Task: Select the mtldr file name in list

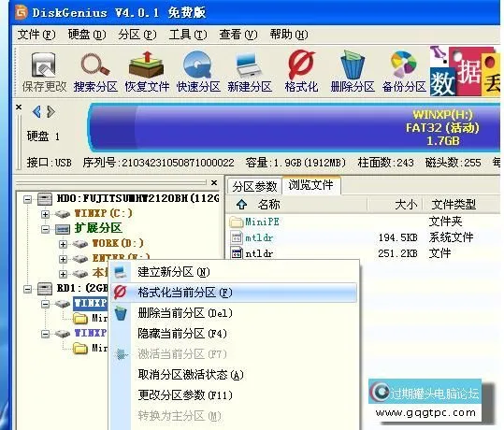Action: 259,237
